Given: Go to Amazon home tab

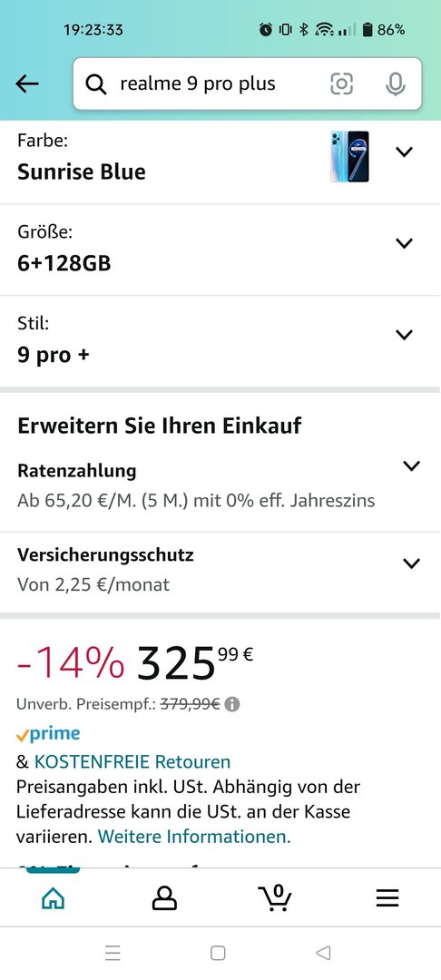Looking at the screenshot, I should pos(54,898).
